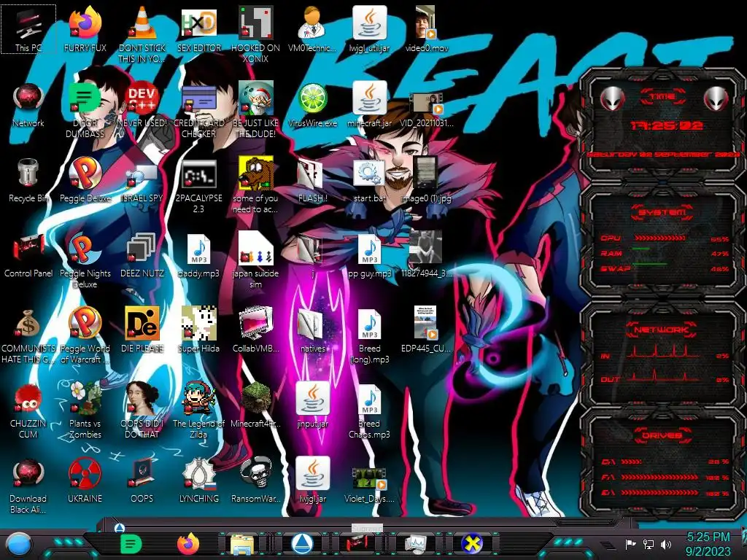
Task: Select the Breed Chaos.mp3 file
Action: 369,411
